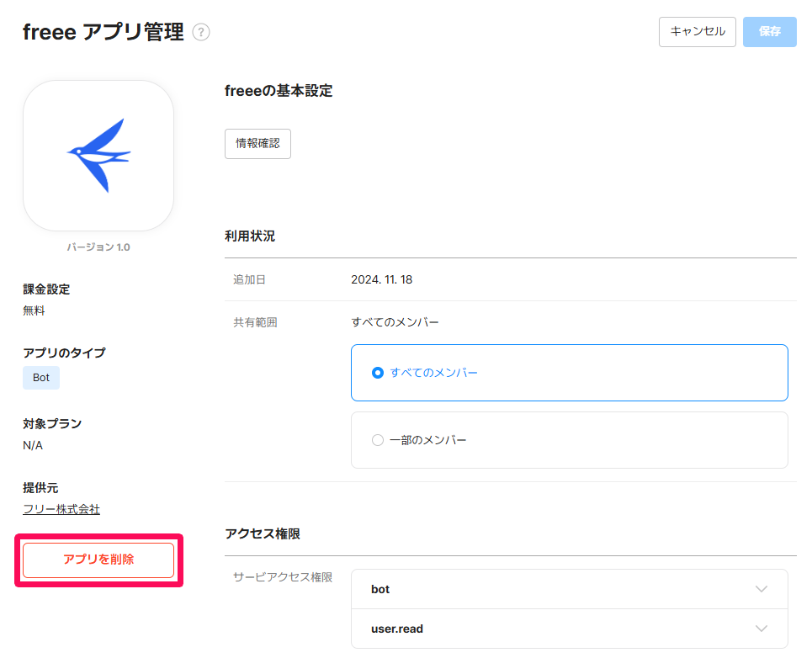
Task: Click the freeeの基本設定 heading
Action: pyautogui.click(x=279, y=91)
